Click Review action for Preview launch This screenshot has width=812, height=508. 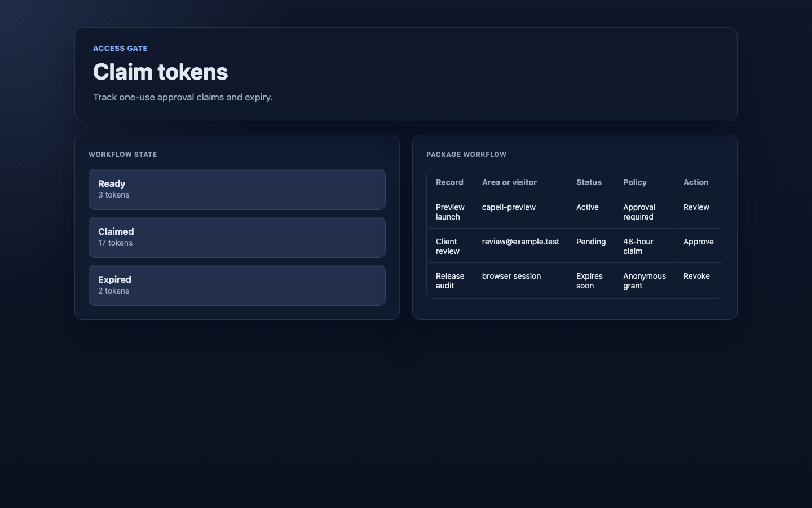pyautogui.click(x=696, y=207)
